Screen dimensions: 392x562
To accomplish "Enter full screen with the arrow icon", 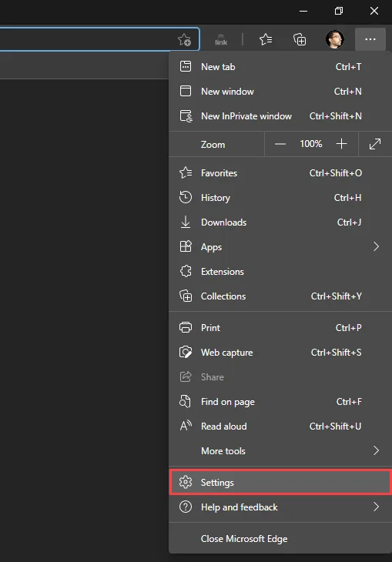I will tap(375, 144).
